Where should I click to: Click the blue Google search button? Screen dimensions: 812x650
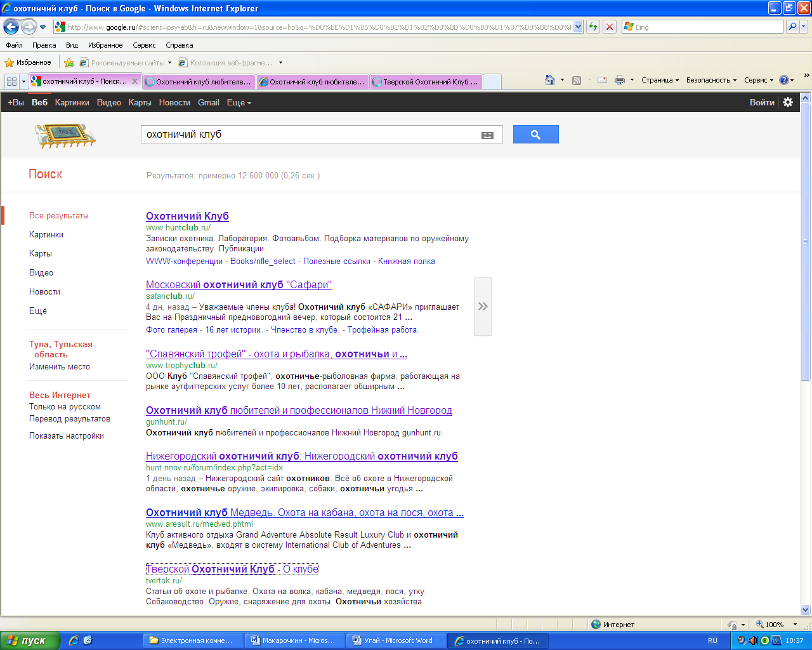pos(535,135)
